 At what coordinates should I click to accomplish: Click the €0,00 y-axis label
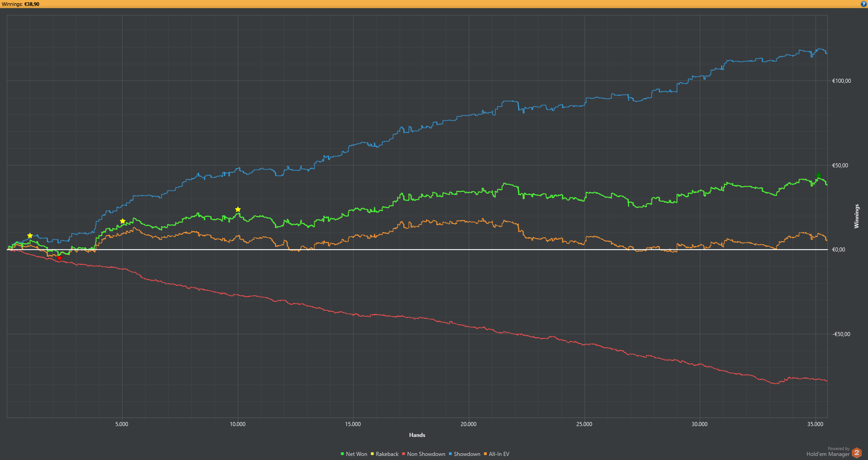(x=839, y=250)
